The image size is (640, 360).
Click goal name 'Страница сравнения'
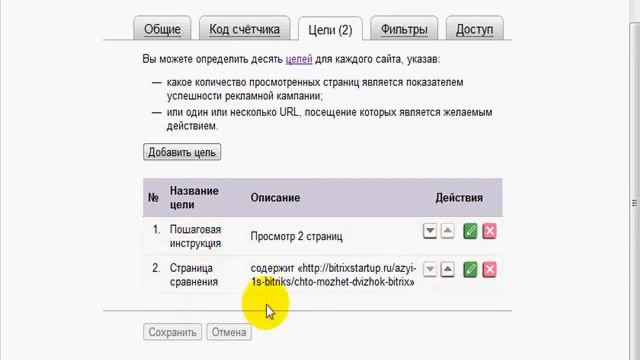tap(193, 275)
